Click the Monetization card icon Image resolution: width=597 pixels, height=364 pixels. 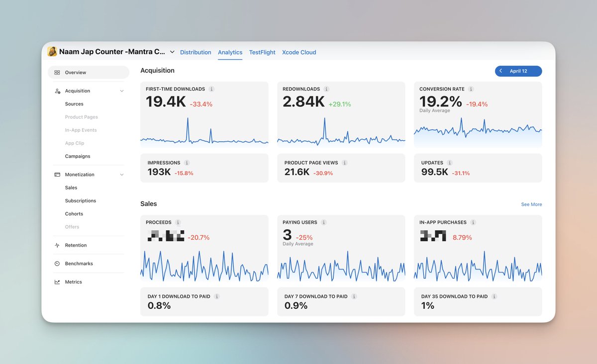point(57,175)
